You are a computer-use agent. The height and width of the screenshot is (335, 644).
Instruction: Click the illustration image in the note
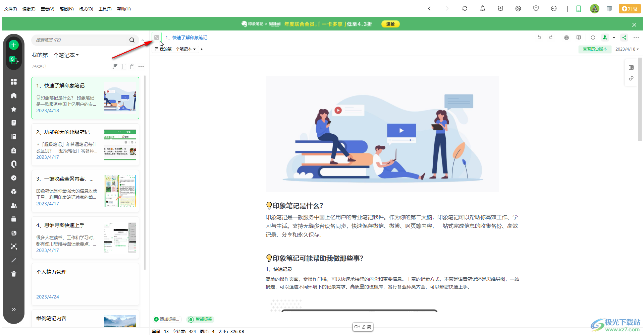tap(383, 134)
